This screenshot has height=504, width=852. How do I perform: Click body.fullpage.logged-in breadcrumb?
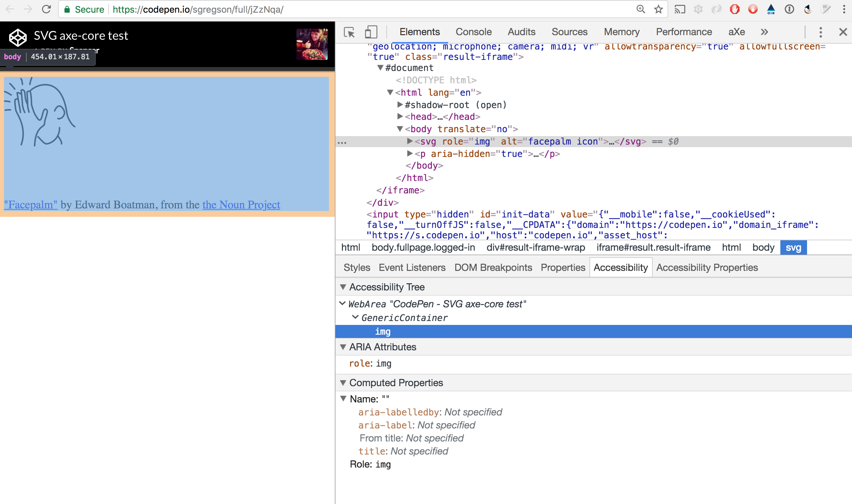(423, 247)
